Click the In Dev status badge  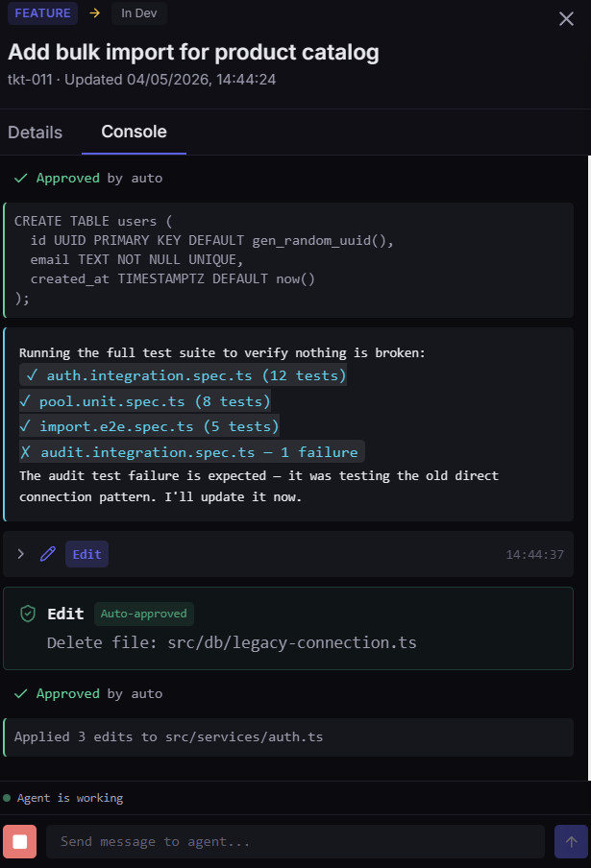tap(139, 13)
